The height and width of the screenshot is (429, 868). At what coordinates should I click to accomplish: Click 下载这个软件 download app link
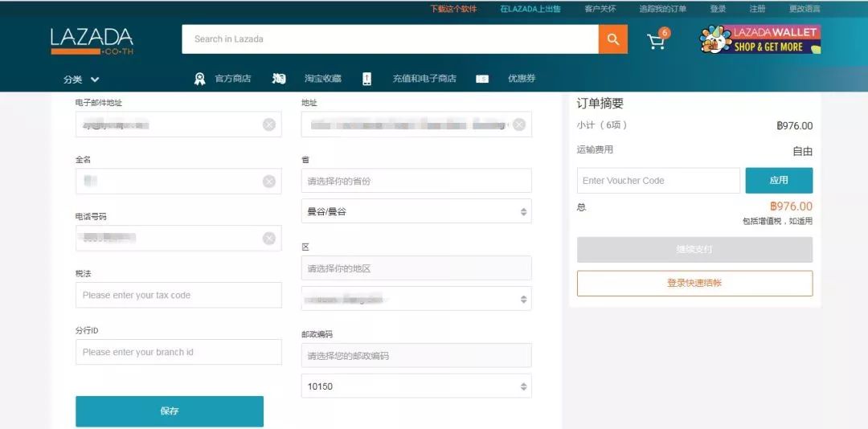click(453, 9)
